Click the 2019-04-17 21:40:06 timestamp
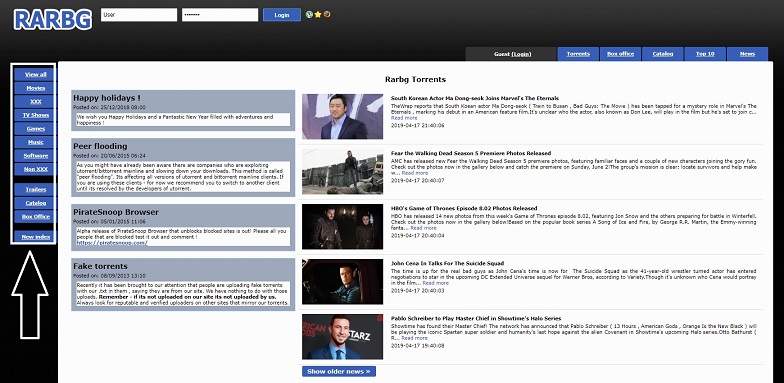784x383 pixels. [418, 125]
